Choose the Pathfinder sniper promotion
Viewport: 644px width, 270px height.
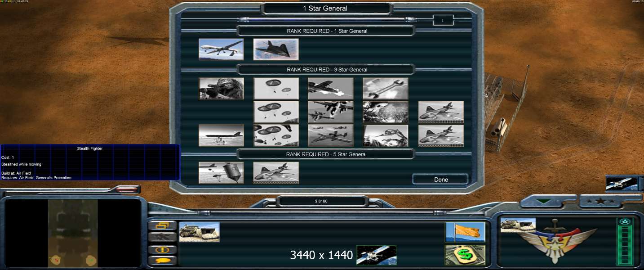[x=221, y=89]
